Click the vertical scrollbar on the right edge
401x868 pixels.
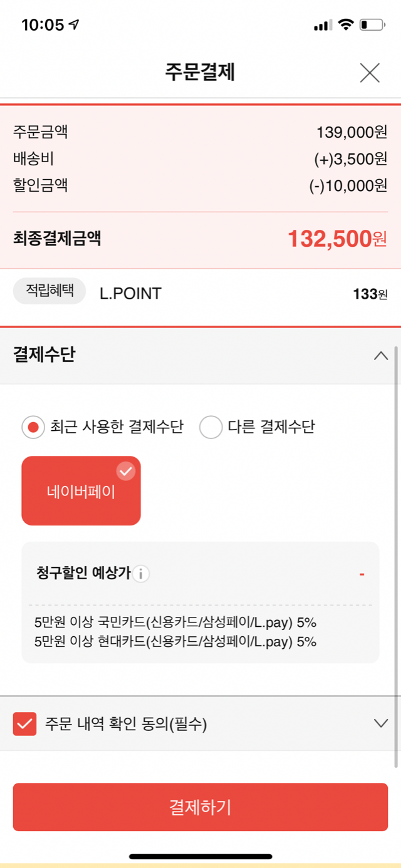click(396, 556)
